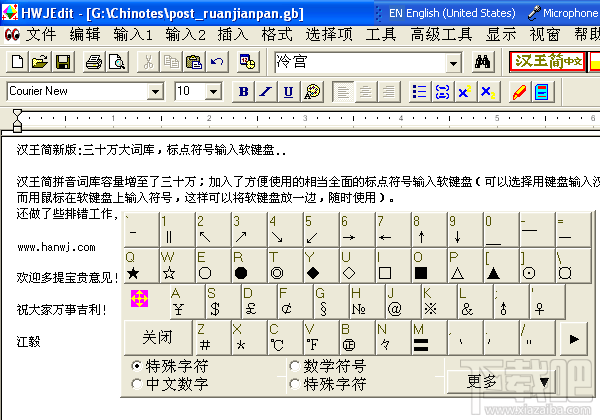Open the font size 10 dropdown
600x420 pixels.
coord(214,91)
